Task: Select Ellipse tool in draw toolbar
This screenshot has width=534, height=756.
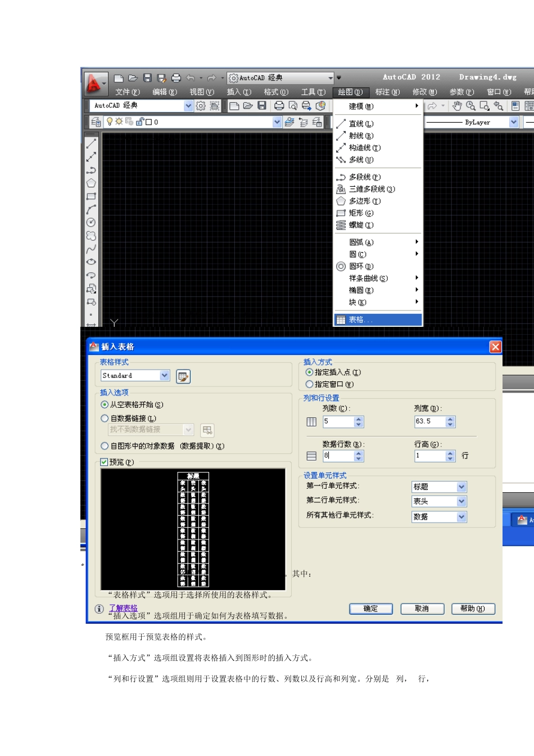Action: pos(91,262)
